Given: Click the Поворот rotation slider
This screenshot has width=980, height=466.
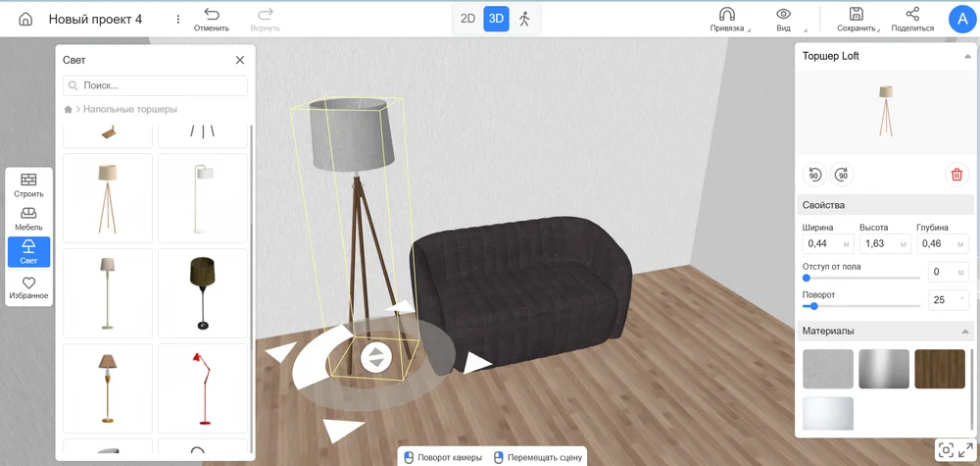Looking at the screenshot, I should click(x=860, y=306).
